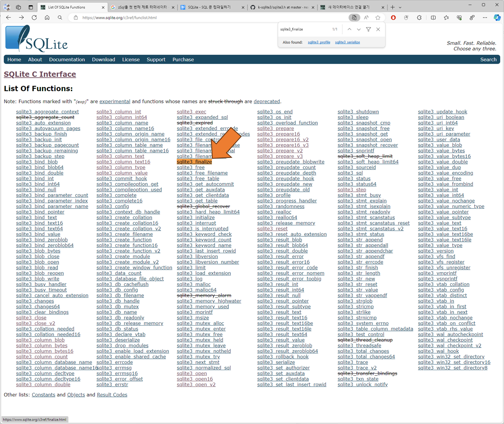Close the find on page bar
This screenshot has width=504, height=424.
(x=378, y=29)
